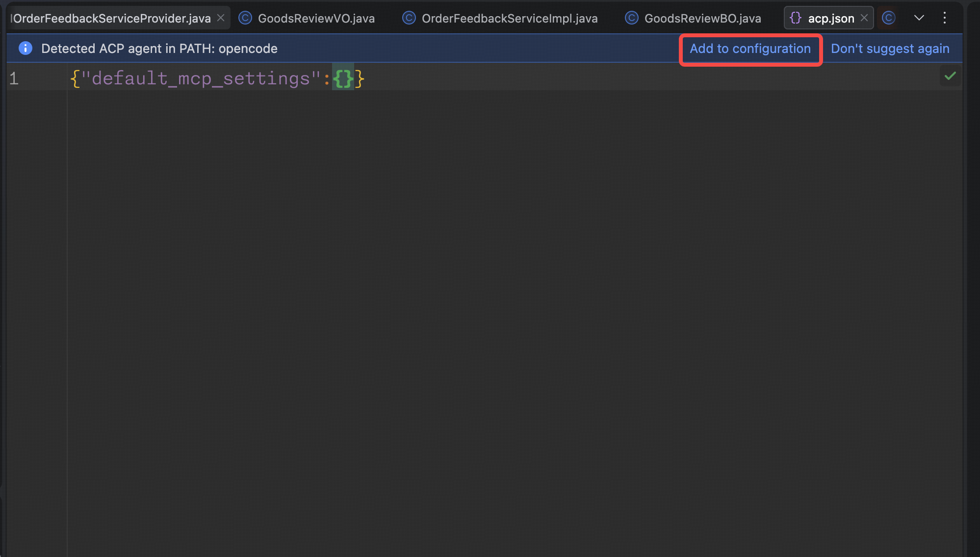
Task: Click the {} JSON file icon on acp.json tab
Action: 796,18
